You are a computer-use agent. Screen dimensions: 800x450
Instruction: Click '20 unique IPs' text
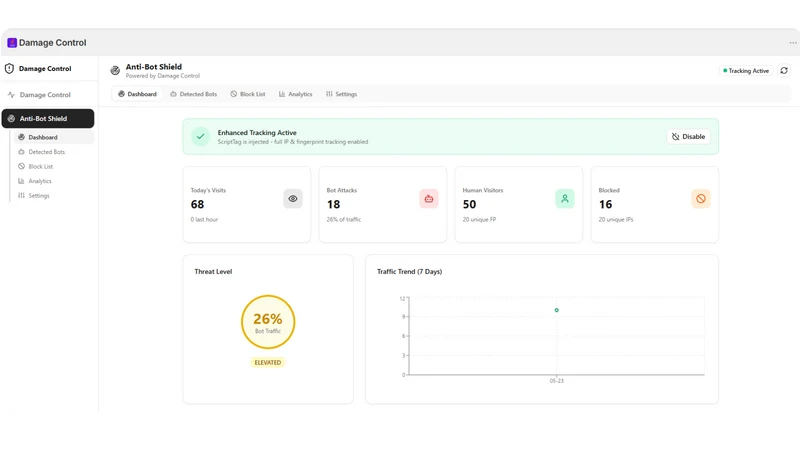point(616,219)
